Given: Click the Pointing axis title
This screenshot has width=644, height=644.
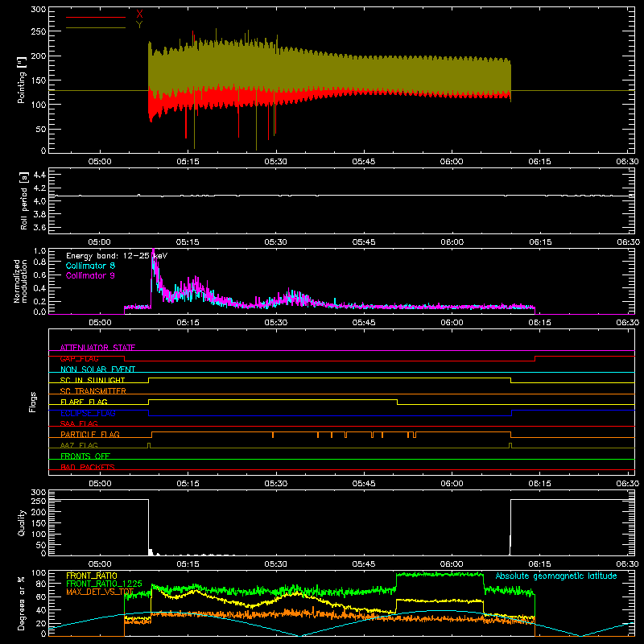Looking at the screenshot, I should pos(22,80).
